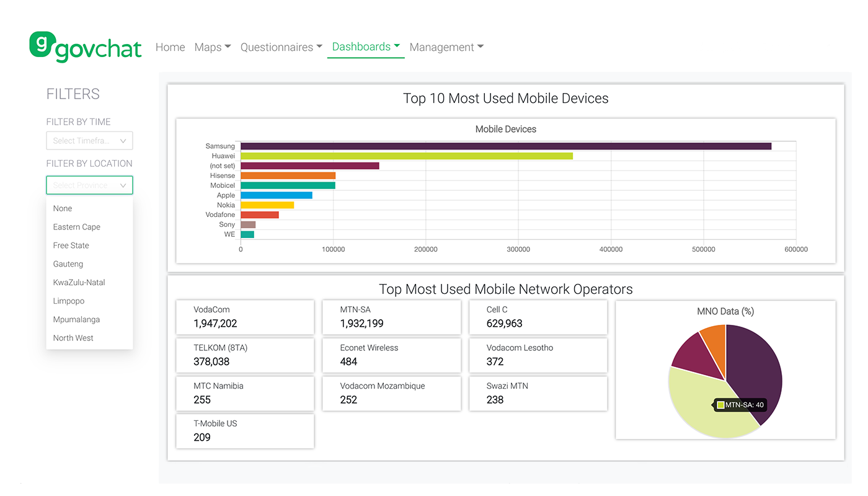Click the FILTER BY TIME label
This screenshot has width=868, height=496.
click(79, 122)
